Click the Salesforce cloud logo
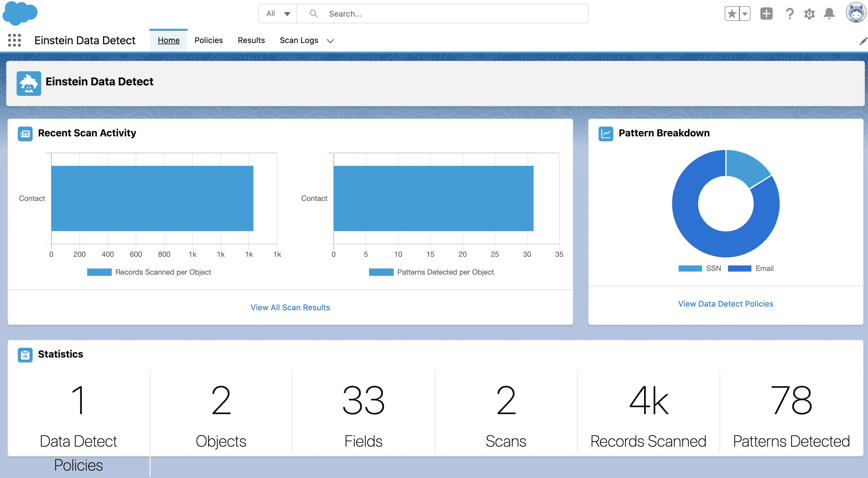The image size is (868, 478). pyautogui.click(x=20, y=14)
